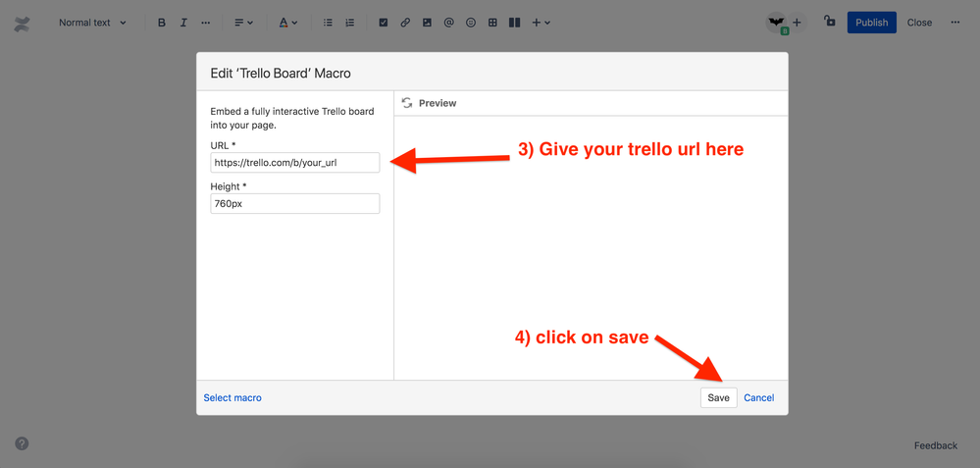Open the Normal text style dropdown

click(92, 23)
